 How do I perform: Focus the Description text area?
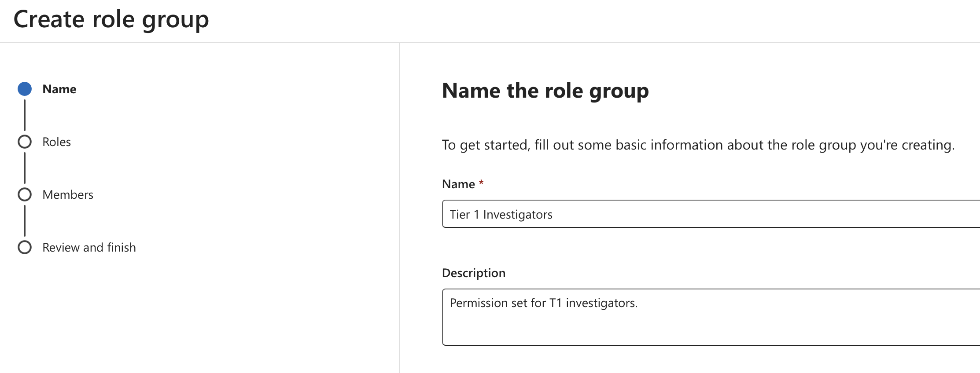pyautogui.click(x=704, y=325)
